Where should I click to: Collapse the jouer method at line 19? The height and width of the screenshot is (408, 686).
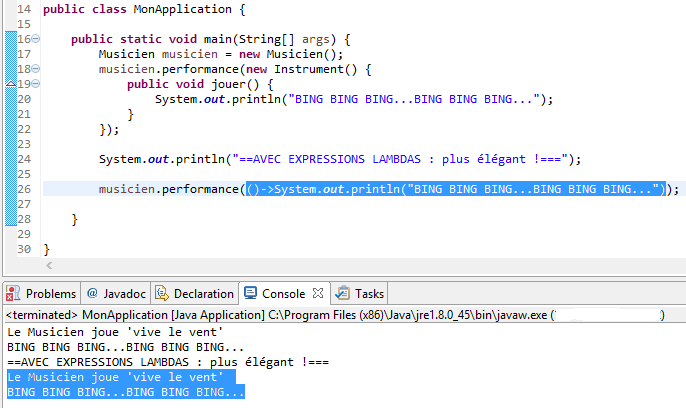[x=35, y=84]
